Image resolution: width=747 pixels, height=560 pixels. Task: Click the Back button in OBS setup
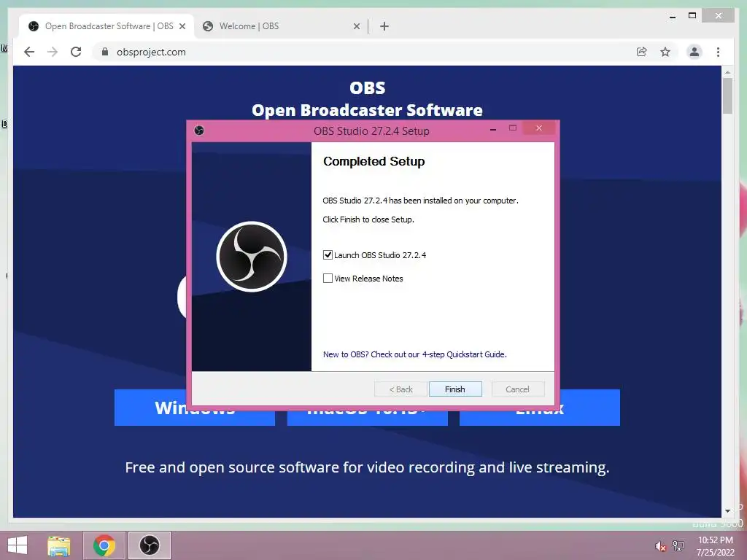[x=400, y=389]
